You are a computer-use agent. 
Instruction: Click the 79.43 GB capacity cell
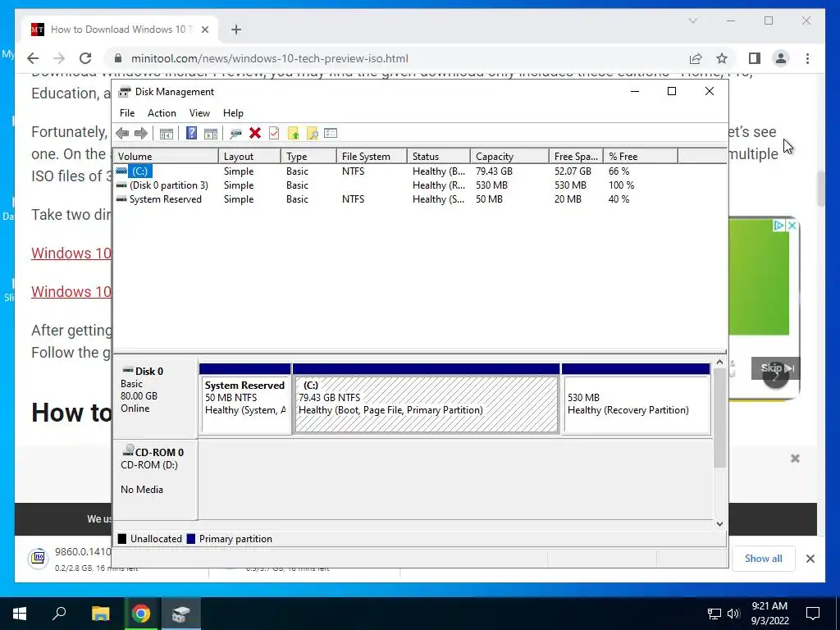(x=494, y=171)
